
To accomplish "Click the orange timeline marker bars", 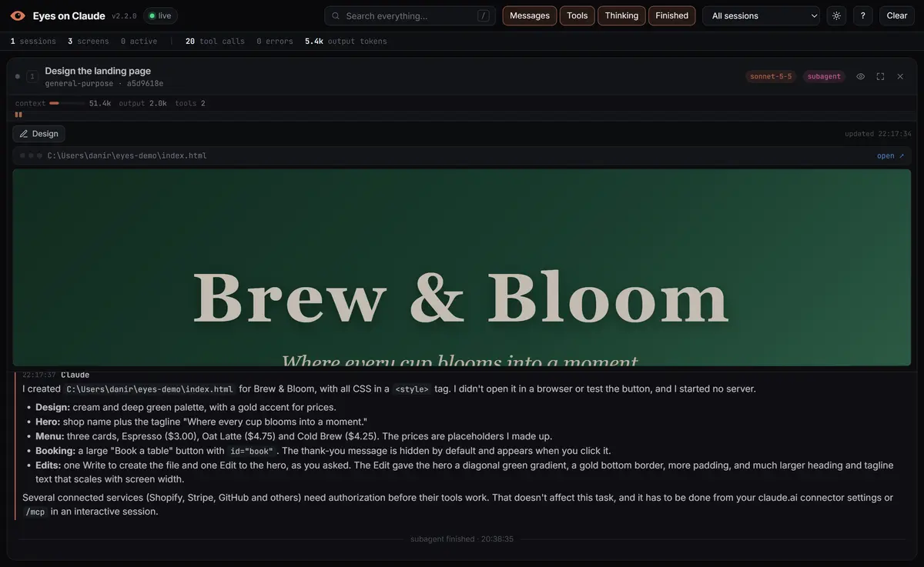I will (x=18, y=115).
